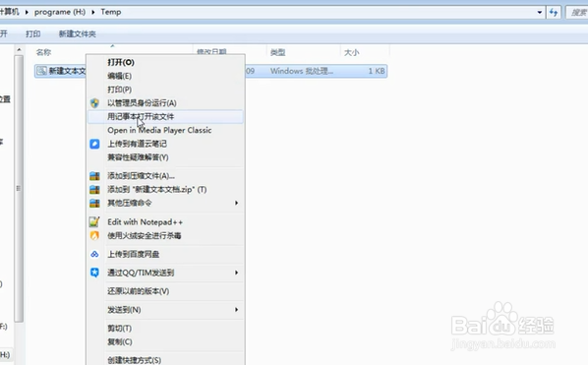Screen dimensions: 588x365
Task: Choose 复制(C) from the context menu
Action: coord(165,341)
